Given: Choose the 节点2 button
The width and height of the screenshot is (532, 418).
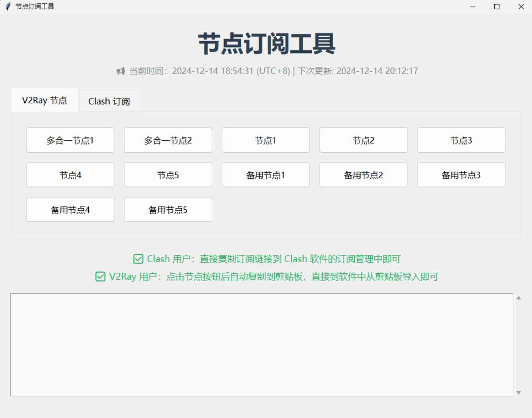Looking at the screenshot, I should pos(364,140).
